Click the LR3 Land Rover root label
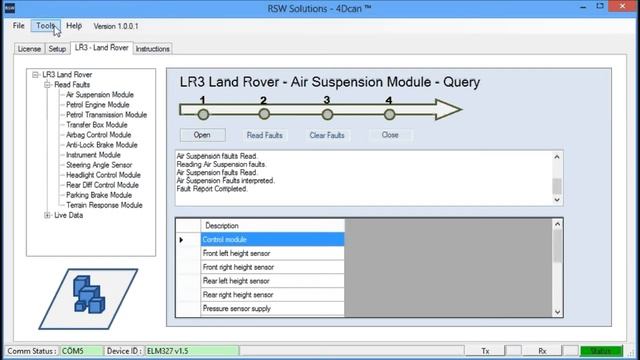 point(67,75)
